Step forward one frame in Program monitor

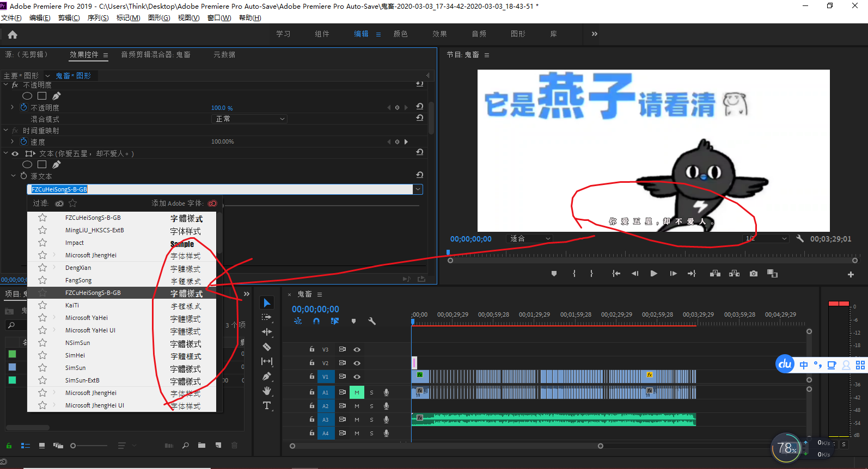[x=673, y=274]
